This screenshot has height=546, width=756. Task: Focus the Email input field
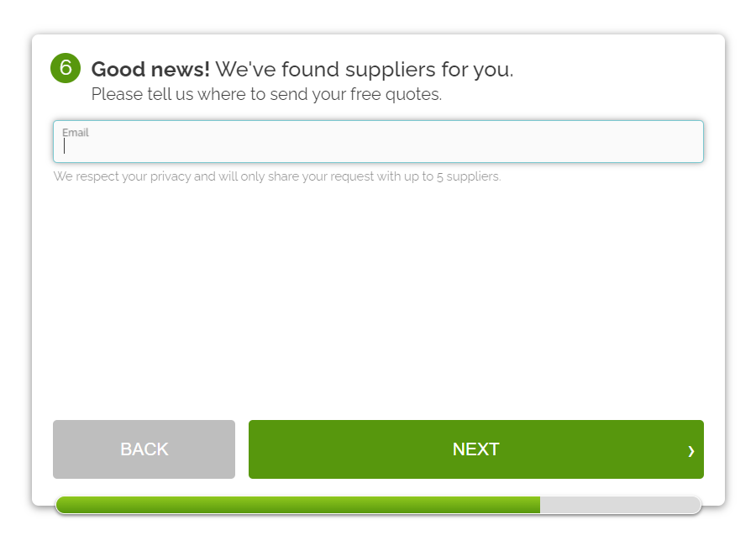tap(378, 147)
